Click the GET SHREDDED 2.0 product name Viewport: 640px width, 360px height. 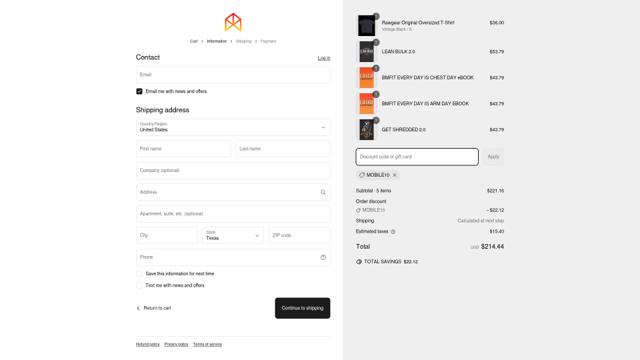click(403, 130)
